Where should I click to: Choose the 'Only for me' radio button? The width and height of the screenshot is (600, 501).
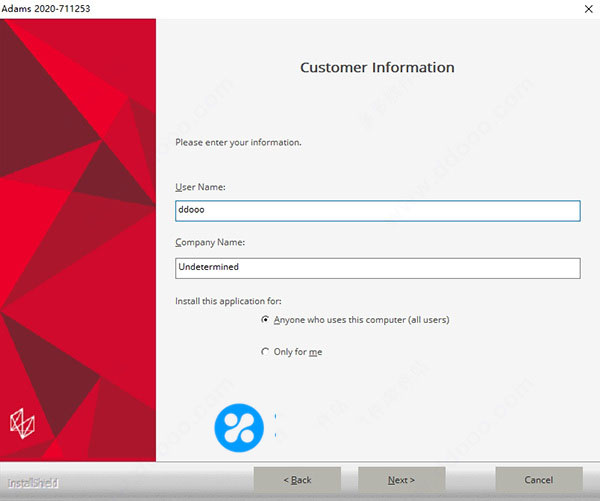click(x=265, y=352)
